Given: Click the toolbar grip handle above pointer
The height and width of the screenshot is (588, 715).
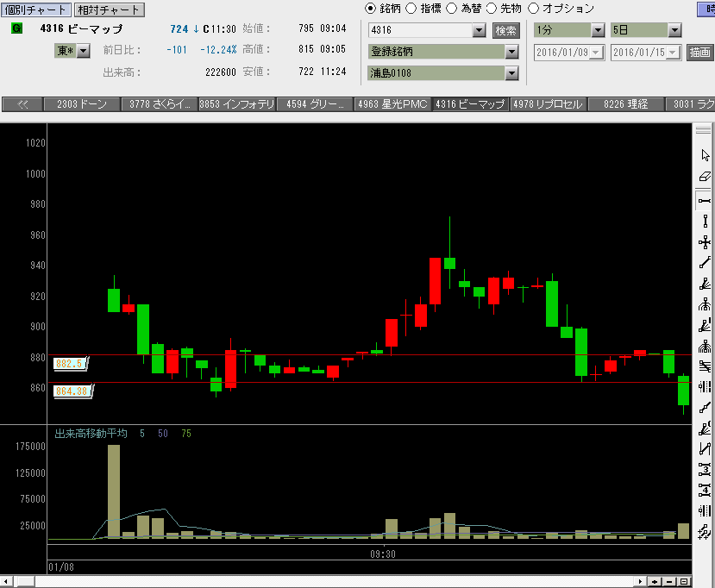Looking at the screenshot, I should [x=703, y=130].
